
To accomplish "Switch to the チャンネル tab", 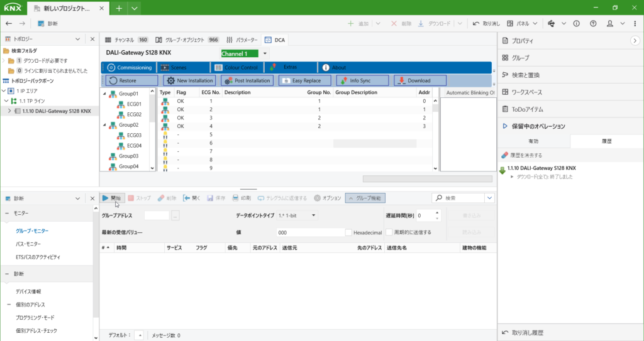I will pyautogui.click(x=126, y=40).
